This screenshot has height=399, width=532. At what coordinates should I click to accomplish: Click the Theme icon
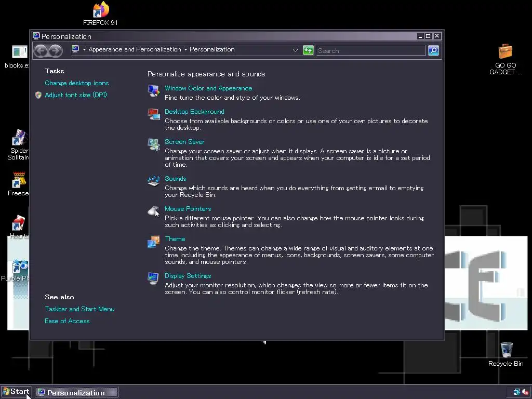(154, 242)
